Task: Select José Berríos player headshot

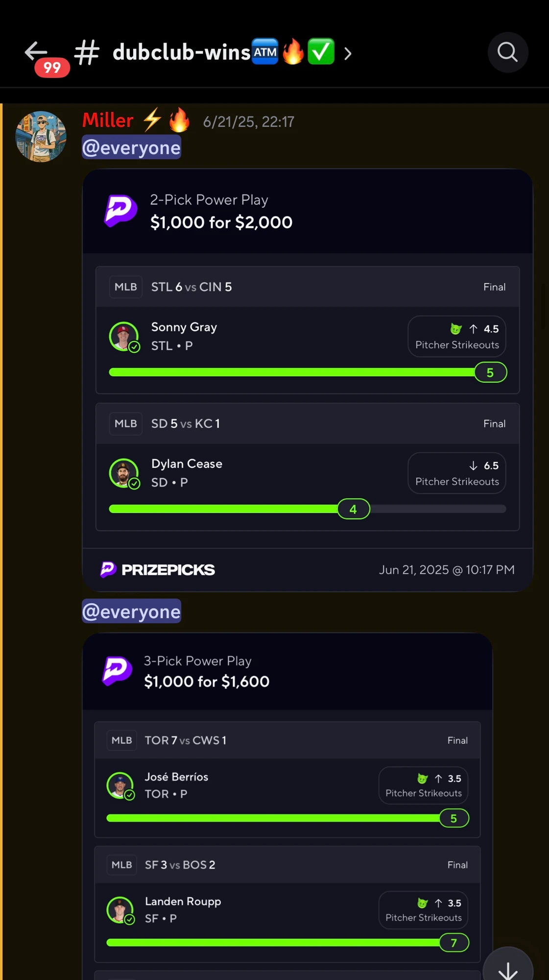Action: pyautogui.click(x=120, y=785)
